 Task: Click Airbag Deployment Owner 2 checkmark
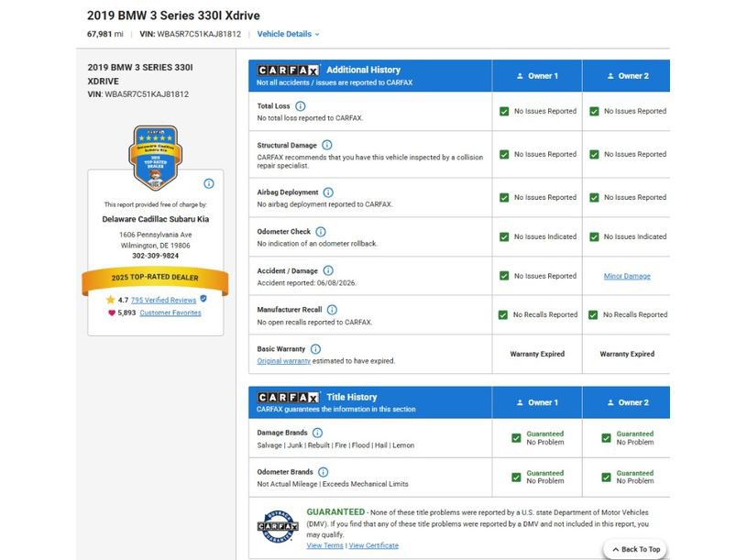tap(594, 198)
